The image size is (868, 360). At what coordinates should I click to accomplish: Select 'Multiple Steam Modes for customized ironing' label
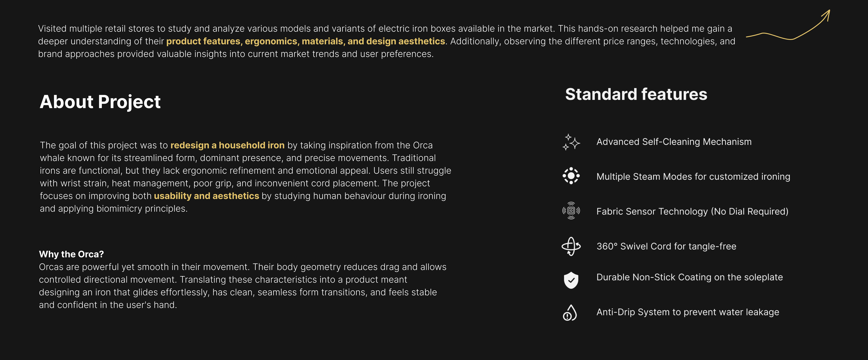pos(693,177)
